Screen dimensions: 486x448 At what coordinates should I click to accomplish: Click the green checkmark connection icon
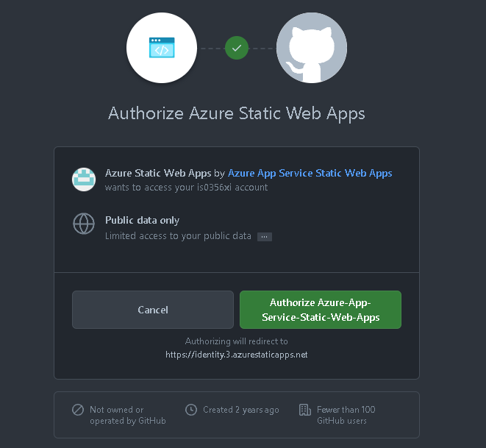pyautogui.click(x=237, y=48)
